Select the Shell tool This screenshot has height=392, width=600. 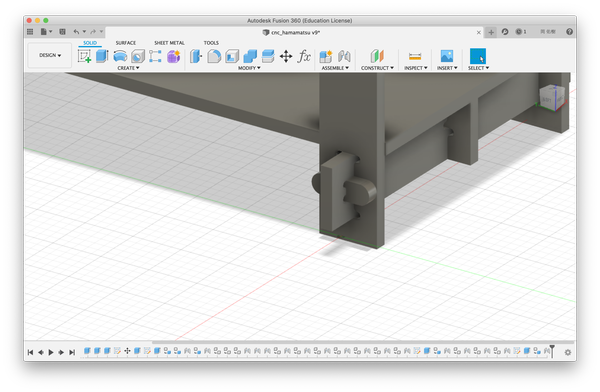(232, 56)
